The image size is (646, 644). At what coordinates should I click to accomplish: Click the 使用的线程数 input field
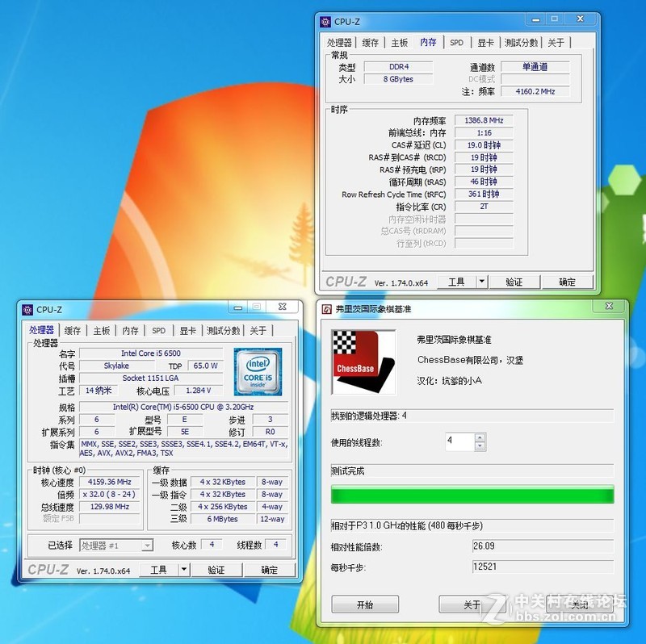(x=459, y=441)
